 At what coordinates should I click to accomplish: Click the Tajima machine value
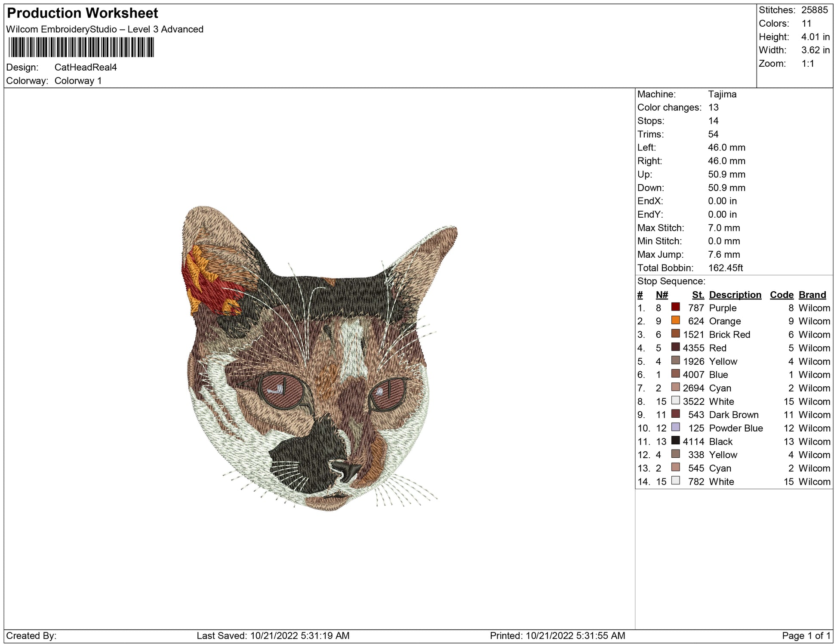click(722, 94)
